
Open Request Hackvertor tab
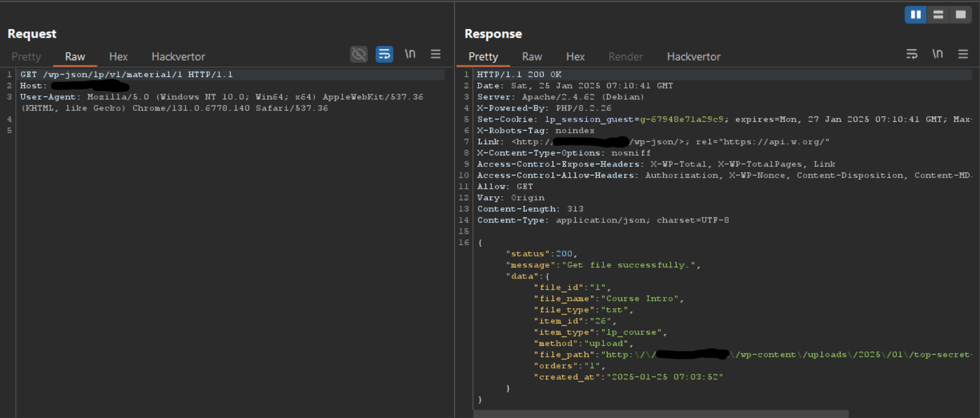(178, 57)
